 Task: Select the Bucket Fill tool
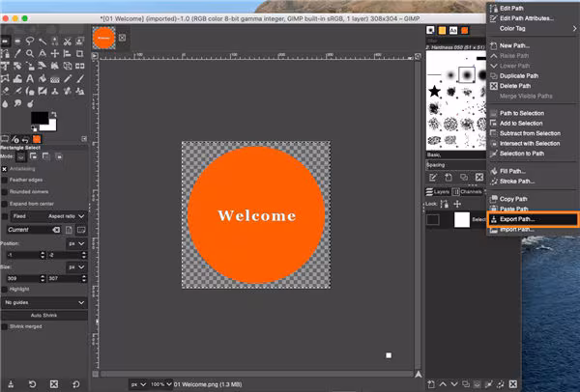click(x=43, y=78)
